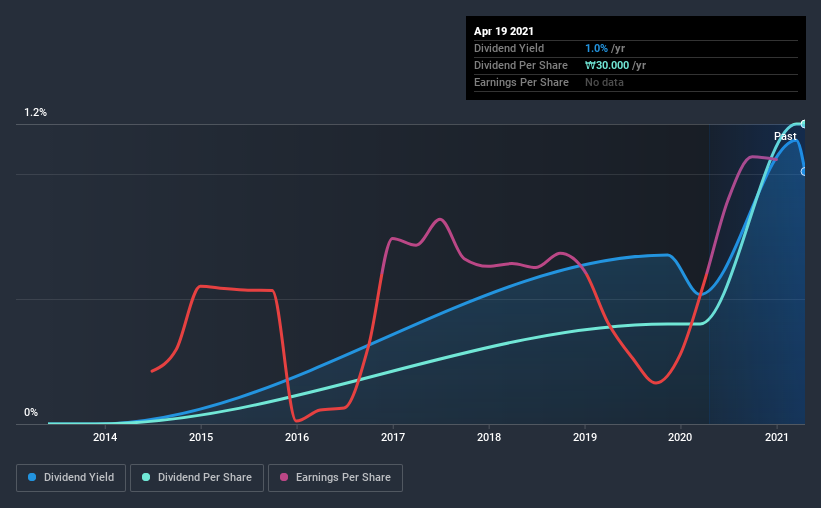Screen dimensions: 821x508
Task: Click the 1.0% /yr dividend yield value
Action: (x=605, y=48)
